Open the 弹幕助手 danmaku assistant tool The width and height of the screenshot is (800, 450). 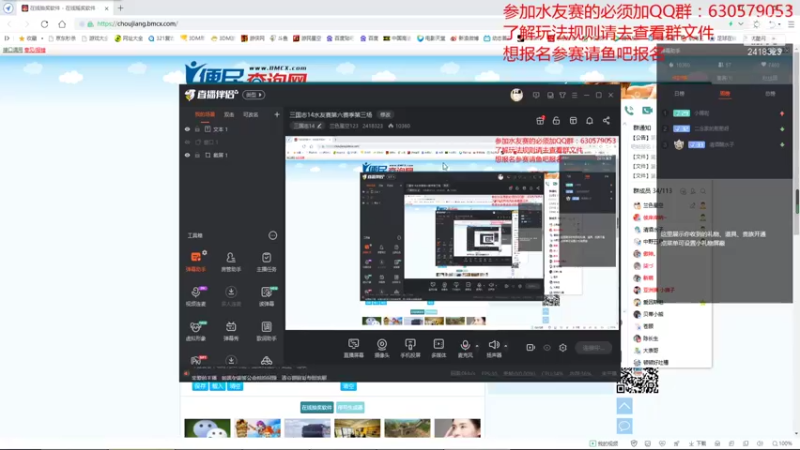pyautogui.click(x=196, y=261)
